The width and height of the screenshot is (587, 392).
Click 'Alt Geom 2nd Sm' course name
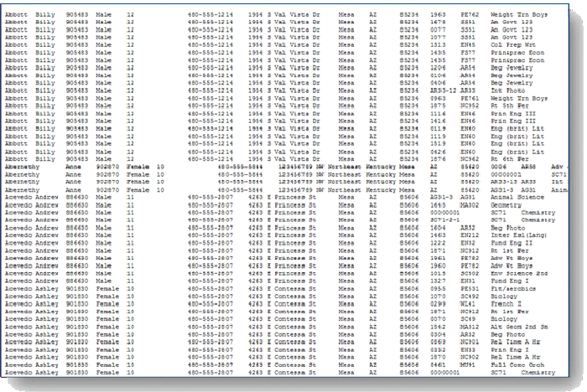pyautogui.click(x=519, y=327)
